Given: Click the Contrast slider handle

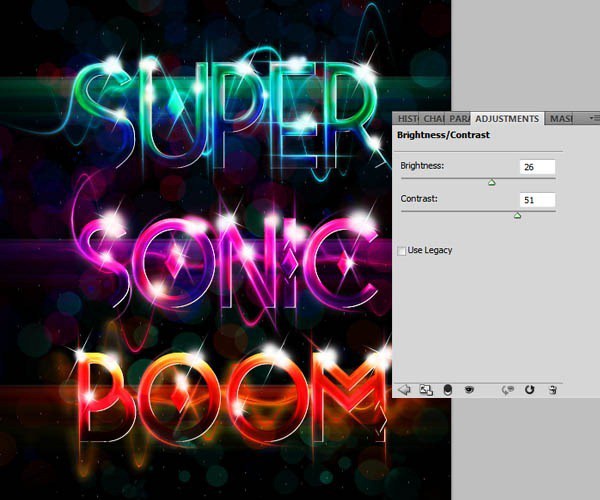Looking at the screenshot, I should 517,215.
